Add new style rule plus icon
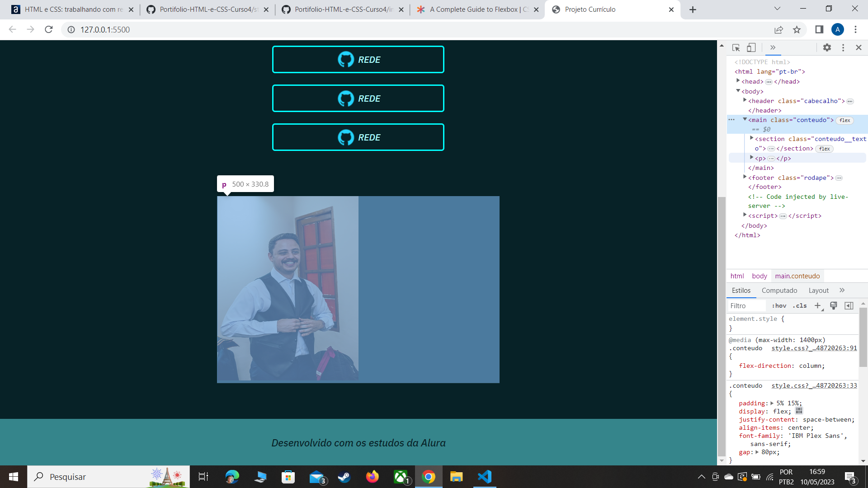Viewport: 868px width, 488px height. coord(818,306)
